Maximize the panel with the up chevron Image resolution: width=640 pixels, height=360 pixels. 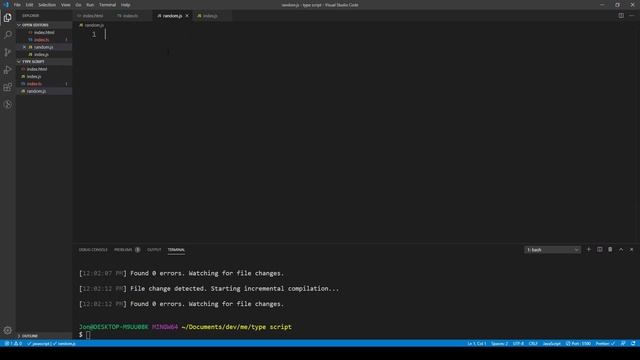pyautogui.click(x=621, y=249)
